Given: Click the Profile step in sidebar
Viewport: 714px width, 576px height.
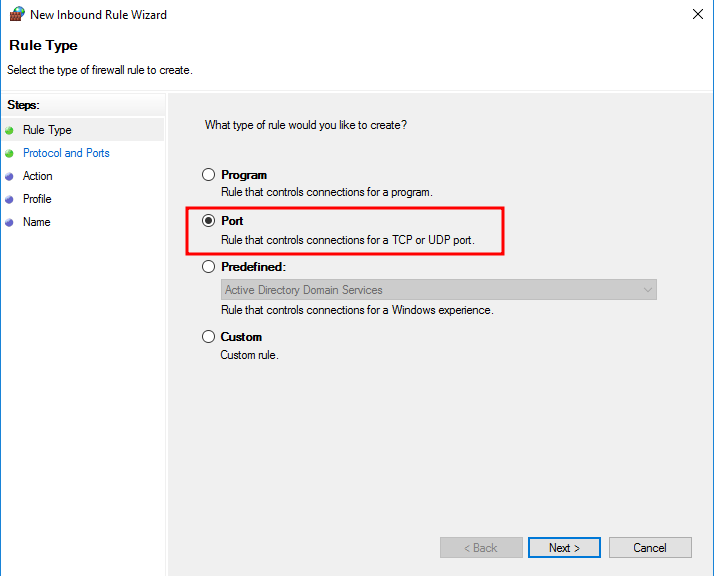Looking at the screenshot, I should (37, 199).
